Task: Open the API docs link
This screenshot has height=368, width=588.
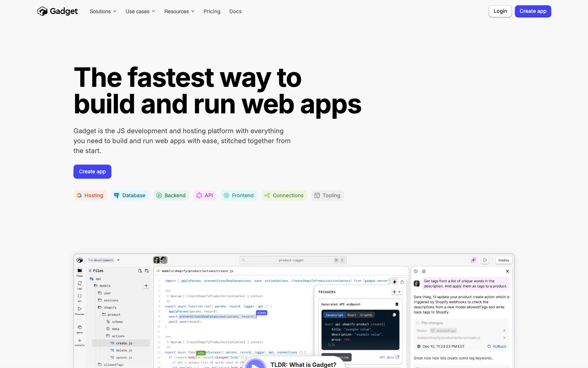Action: coord(389,357)
